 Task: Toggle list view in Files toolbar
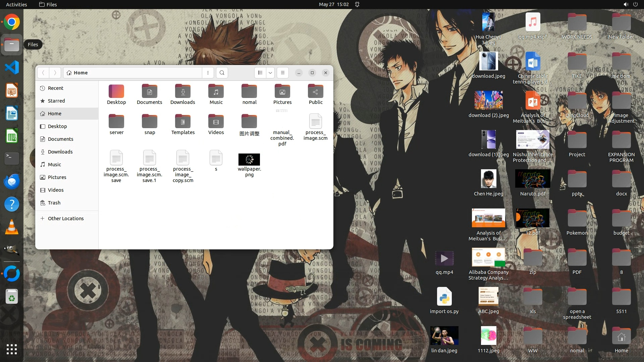click(260, 73)
